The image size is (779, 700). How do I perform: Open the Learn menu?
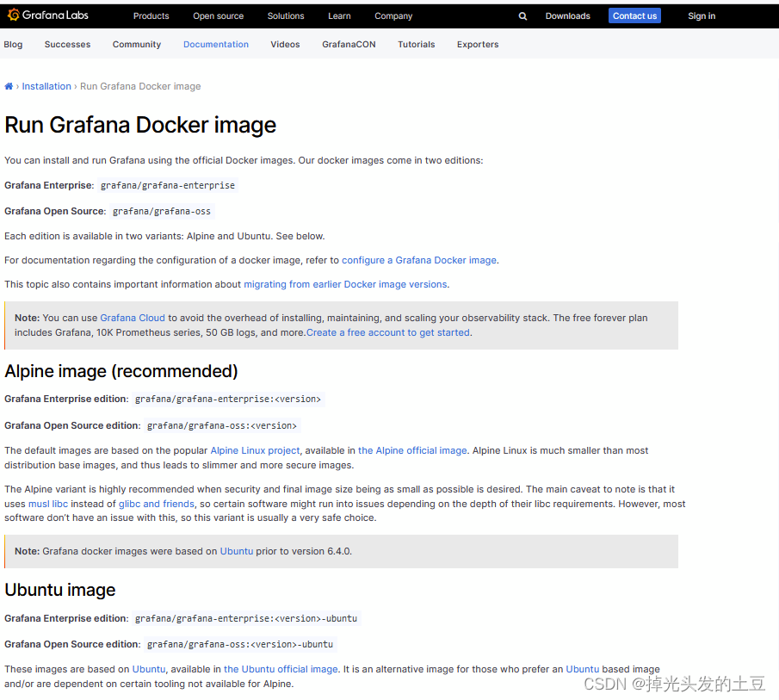pos(339,15)
